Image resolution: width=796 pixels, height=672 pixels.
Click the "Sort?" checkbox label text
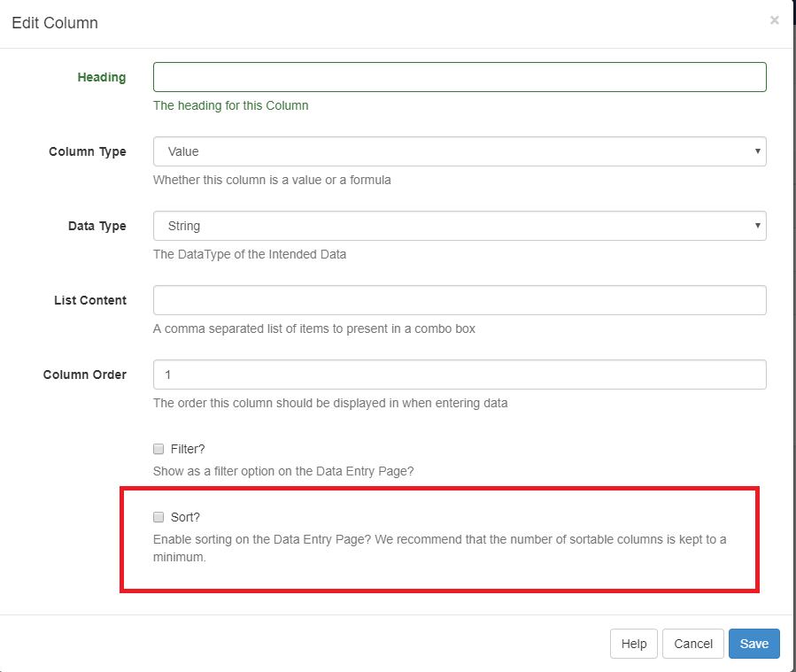point(185,517)
